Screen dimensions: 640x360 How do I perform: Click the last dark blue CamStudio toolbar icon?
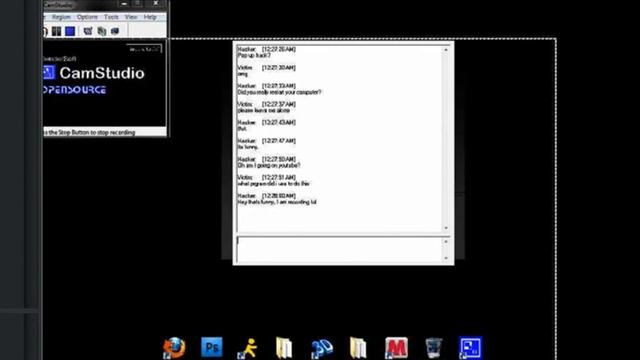pyautogui.click(x=115, y=31)
